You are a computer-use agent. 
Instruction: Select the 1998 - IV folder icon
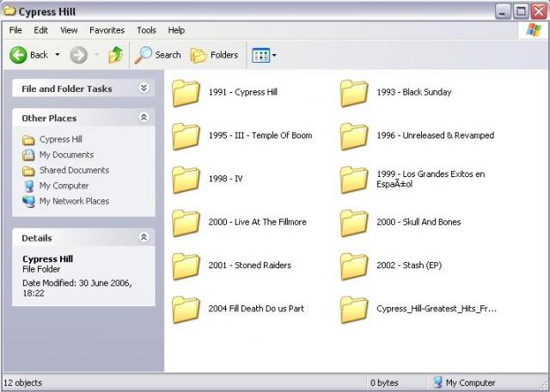pyautogui.click(x=186, y=180)
